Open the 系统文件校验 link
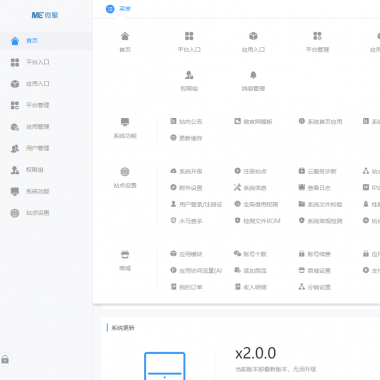Screen dimensions: 380x380 pos(320,204)
